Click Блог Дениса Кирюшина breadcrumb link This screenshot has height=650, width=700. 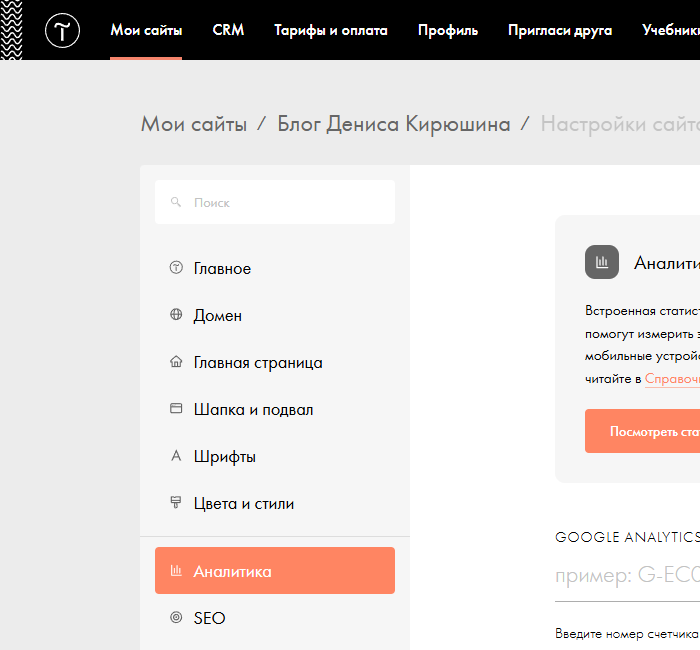coord(394,124)
